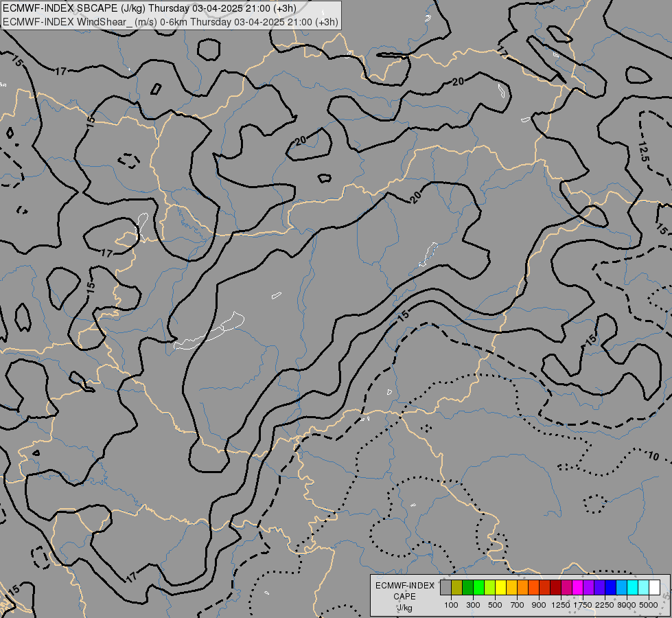Screen dimensions: 672x618
Task: Click the WindShear 0-6km title line
Action: (x=170, y=22)
